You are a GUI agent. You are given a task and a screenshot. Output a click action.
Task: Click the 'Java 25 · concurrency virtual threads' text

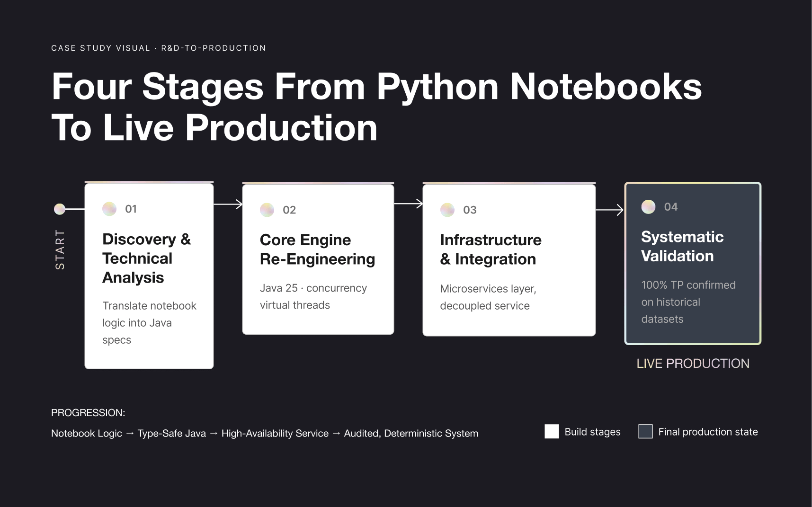pos(313,296)
